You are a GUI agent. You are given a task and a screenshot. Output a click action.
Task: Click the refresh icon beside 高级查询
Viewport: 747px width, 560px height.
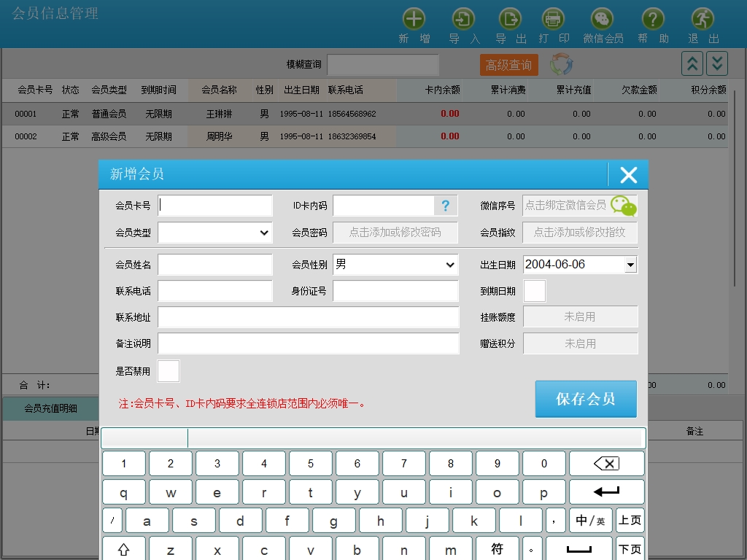click(561, 65)
